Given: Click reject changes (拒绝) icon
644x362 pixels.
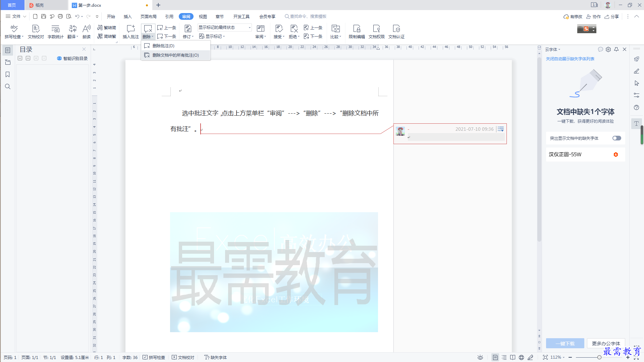Looking at the screenshot, I should coord(294,28).
